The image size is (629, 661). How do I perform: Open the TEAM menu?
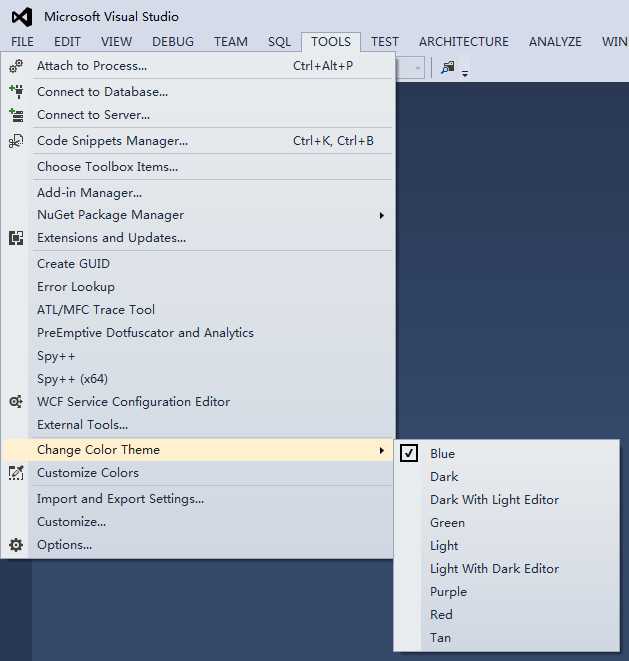pos(231,42)
